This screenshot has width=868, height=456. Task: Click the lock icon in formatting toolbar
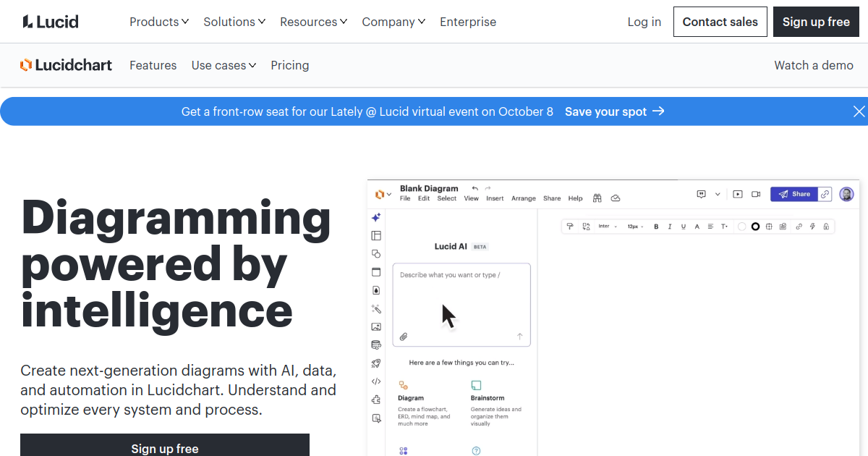pos(826,227)
